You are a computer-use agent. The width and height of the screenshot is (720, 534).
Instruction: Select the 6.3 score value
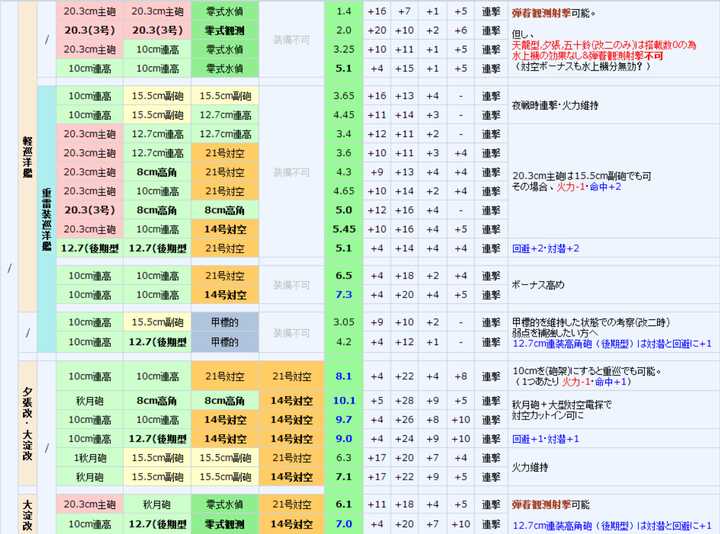(x=343, y=458)
